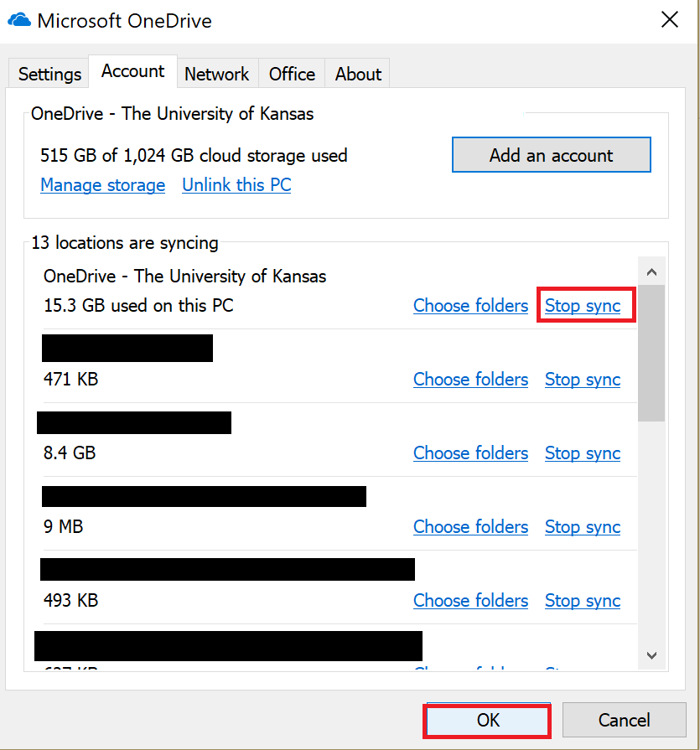Open the Network tab
700x750 pixels.
point(217,74)
